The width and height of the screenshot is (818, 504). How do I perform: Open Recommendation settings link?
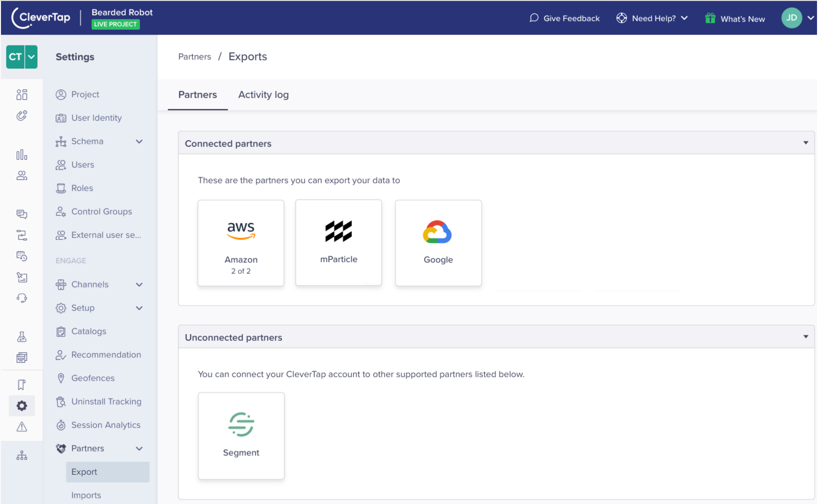[106, 355]
